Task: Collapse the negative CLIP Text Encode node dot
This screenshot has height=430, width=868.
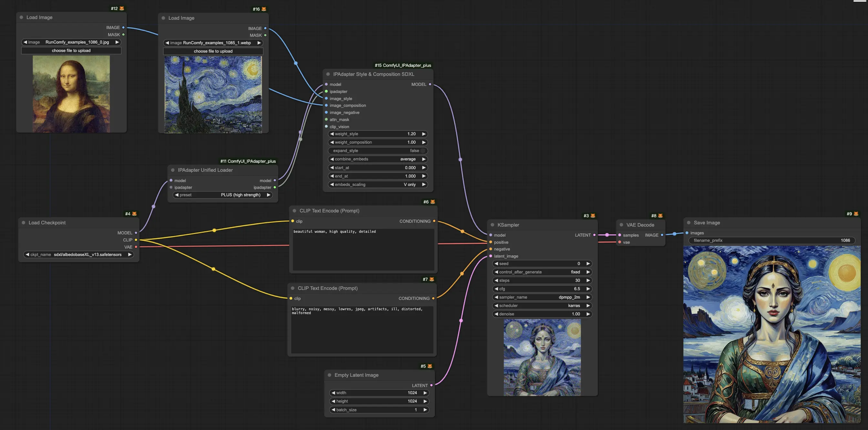Action: [293, 288]
